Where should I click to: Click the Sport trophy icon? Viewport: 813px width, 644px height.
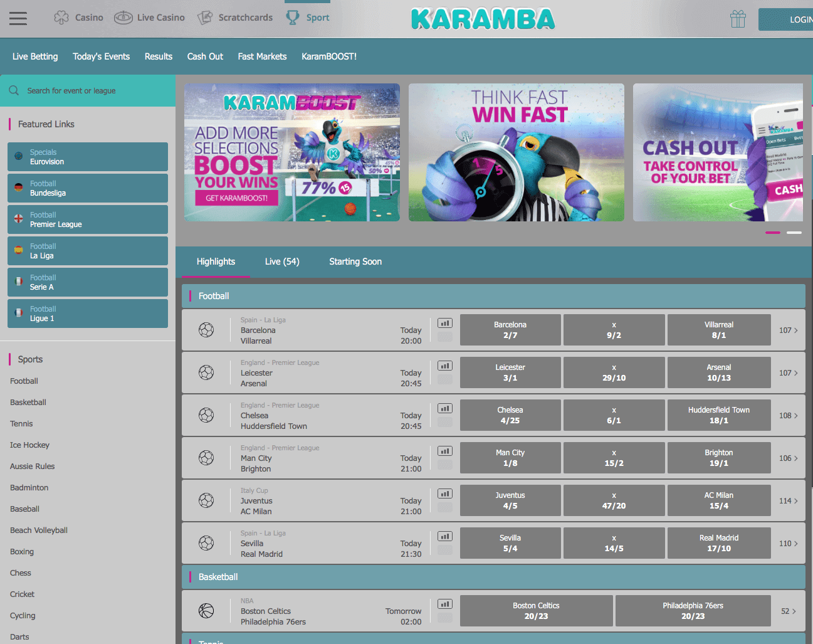tap(293, 18)
